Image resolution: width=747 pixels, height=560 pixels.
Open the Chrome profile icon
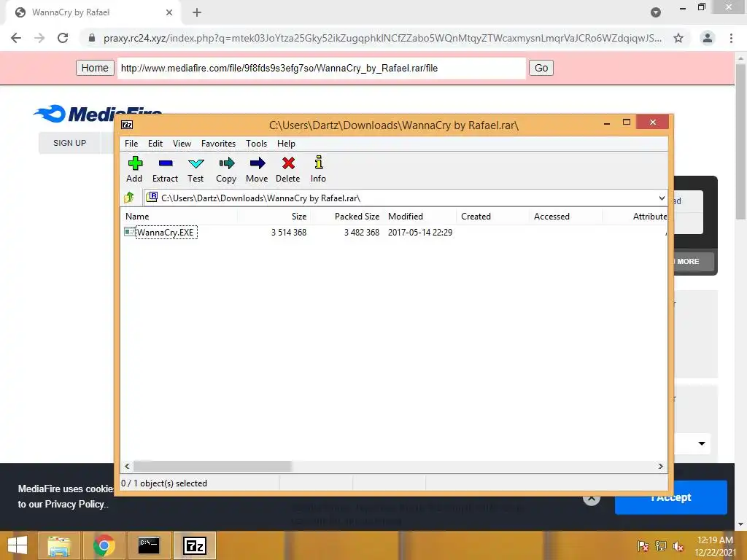[x=708, y=38]
